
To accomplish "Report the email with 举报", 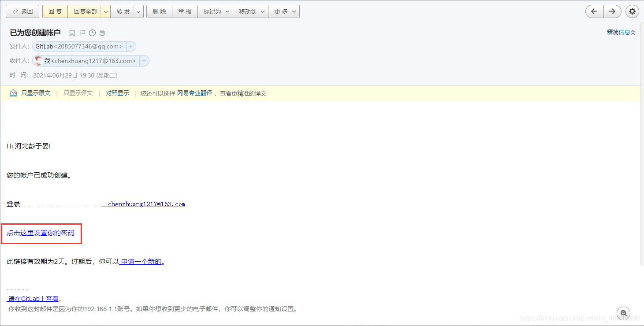I will (x=185, y=11).
